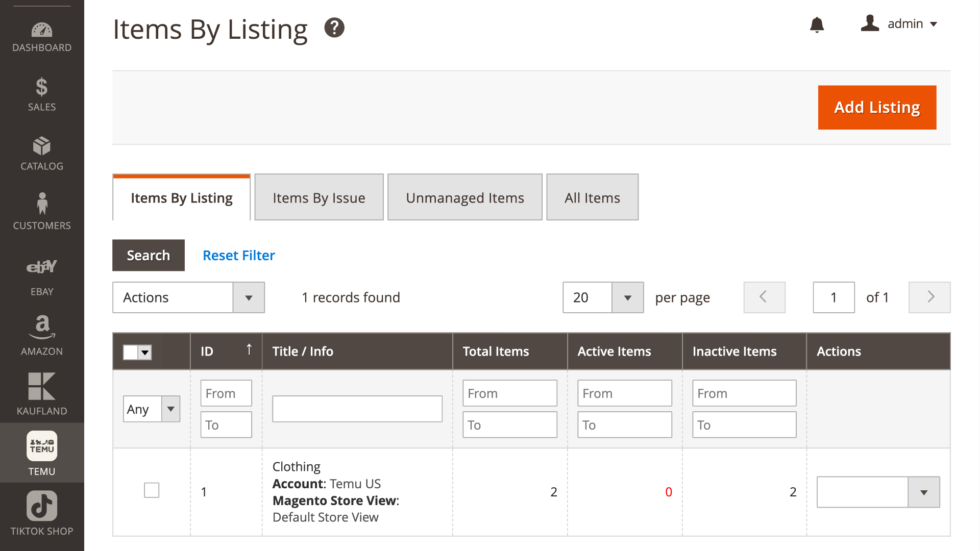Expand the mass Actions dropdown
The image size is (980, 551).
click(x=188, y=297)
